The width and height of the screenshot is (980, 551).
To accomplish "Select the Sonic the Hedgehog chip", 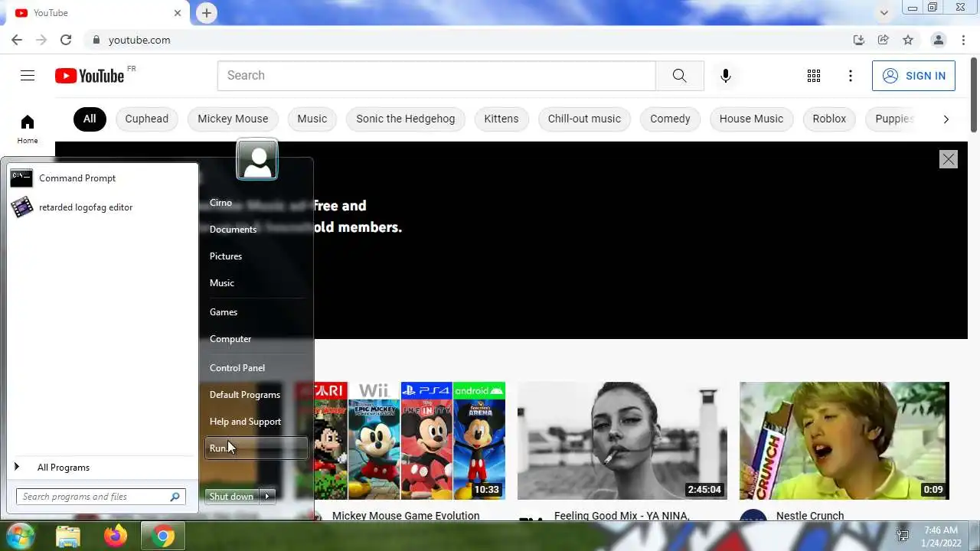I will pos(406,119).
